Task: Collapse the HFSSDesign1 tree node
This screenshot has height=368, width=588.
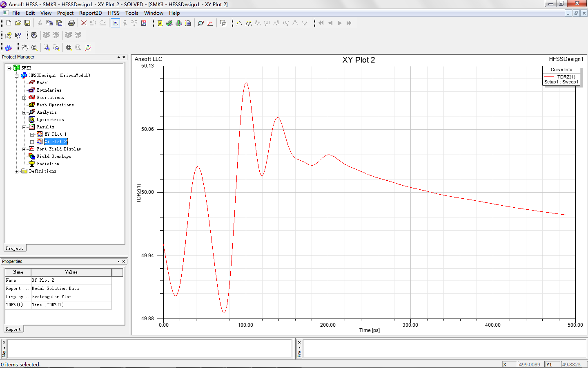Action: click(x=16, y=76)
